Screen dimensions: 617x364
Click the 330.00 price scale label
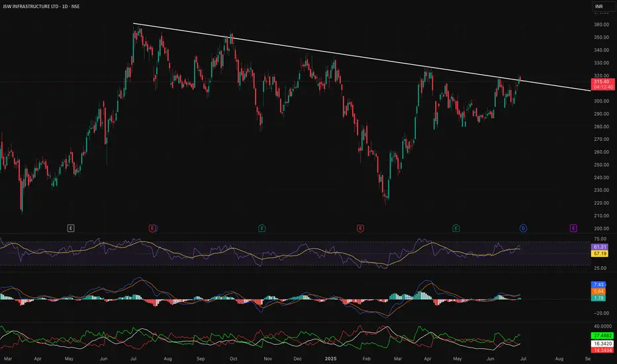pos(601,63)
